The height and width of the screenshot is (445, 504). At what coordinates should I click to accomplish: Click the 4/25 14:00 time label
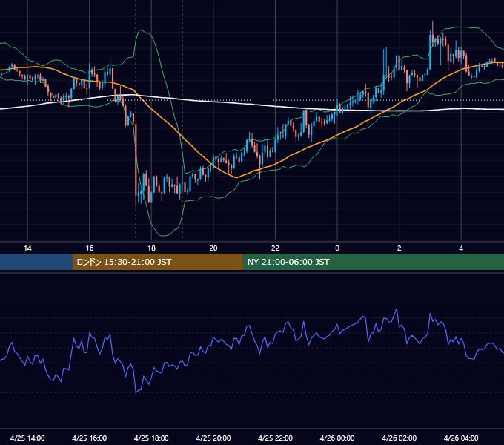[x=27, y=438]
